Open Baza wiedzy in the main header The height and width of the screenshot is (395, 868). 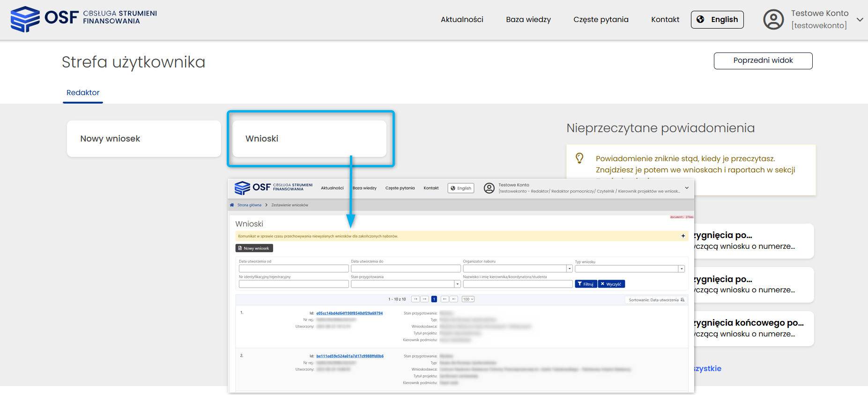pyautogui.click(x=528, y=20)
